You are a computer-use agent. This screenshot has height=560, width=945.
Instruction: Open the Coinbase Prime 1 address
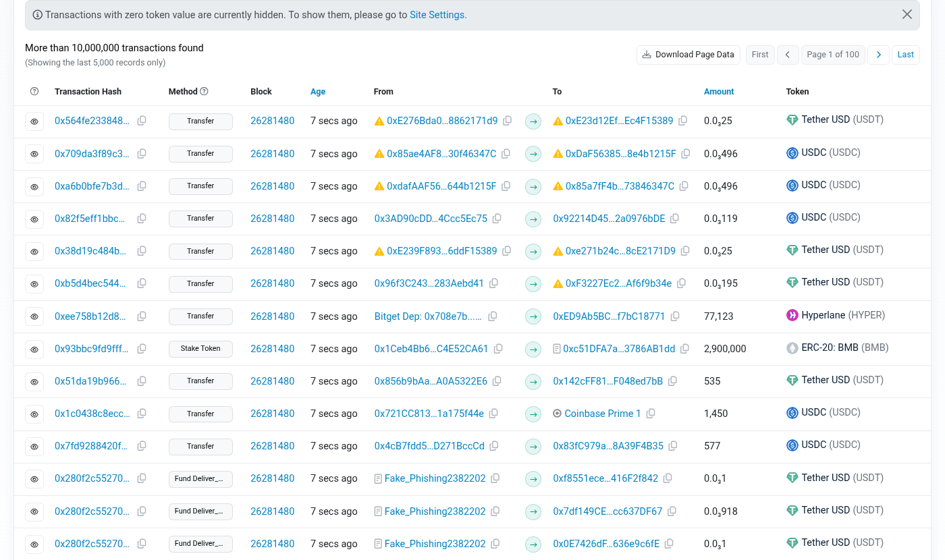tap(603, 414)
